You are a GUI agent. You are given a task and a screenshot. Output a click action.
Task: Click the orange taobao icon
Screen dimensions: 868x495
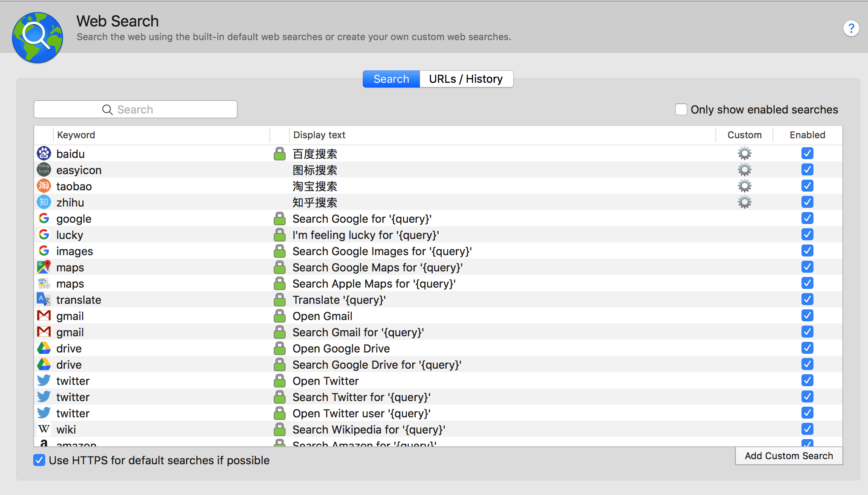click(x=44, y=186)
